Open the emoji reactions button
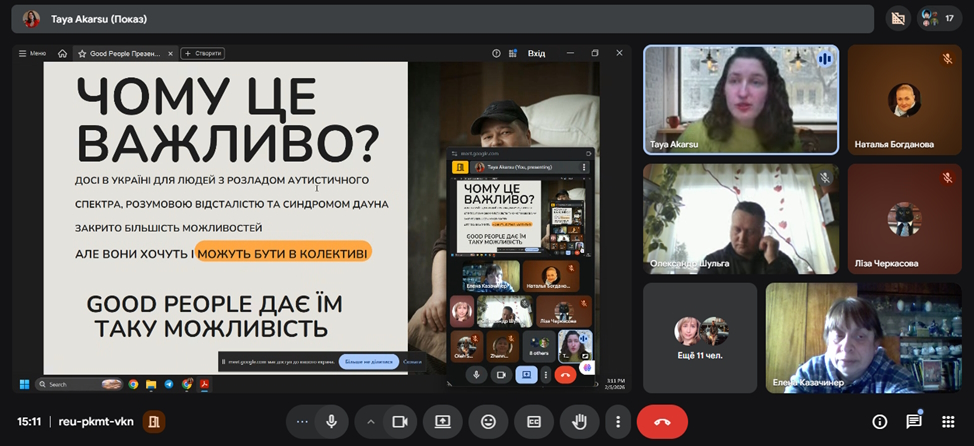The image size is (974, 446). 489,422
